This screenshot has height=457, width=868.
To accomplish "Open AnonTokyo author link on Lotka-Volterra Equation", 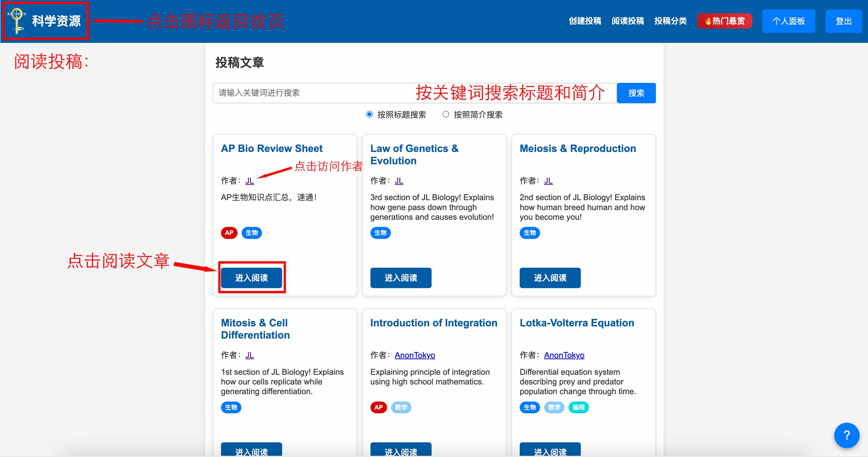I will coord(564,355).
